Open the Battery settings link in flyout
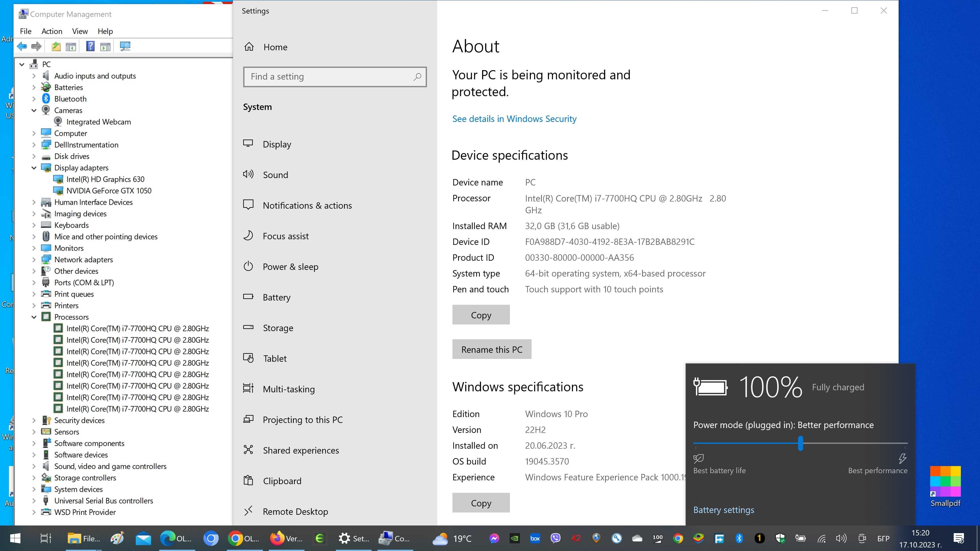Image resolution: width=980 pixels, height=551 pixels. point(724,510)
